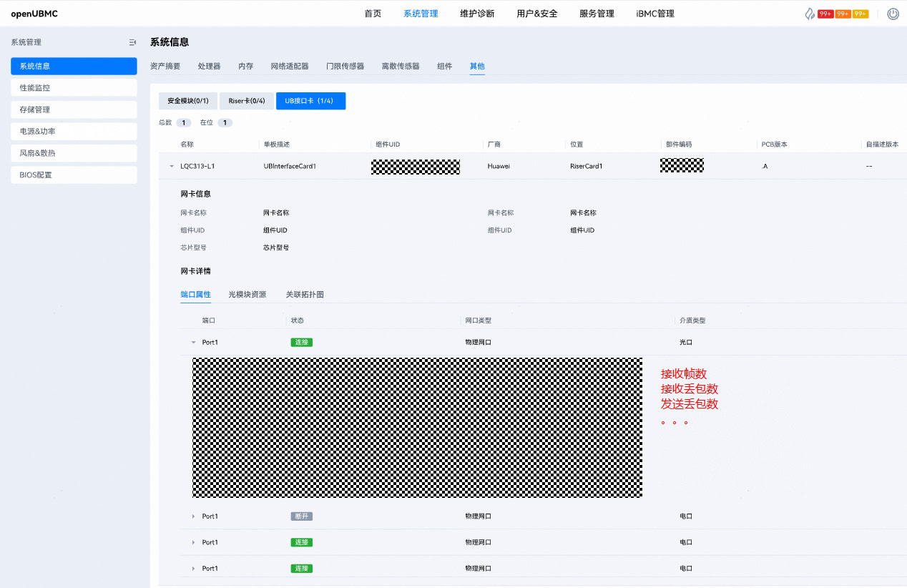Viewport: 907px width, 588px height.
Task: Open 存储管理 in the sidebar
Action: tap(74, 109)
